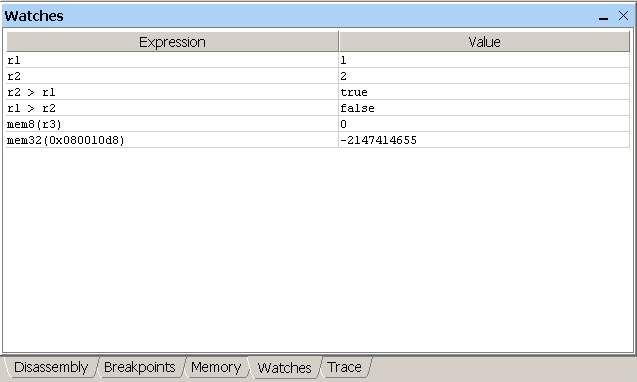
Task: Select the r1 expression cell
Action: [172, 60]
